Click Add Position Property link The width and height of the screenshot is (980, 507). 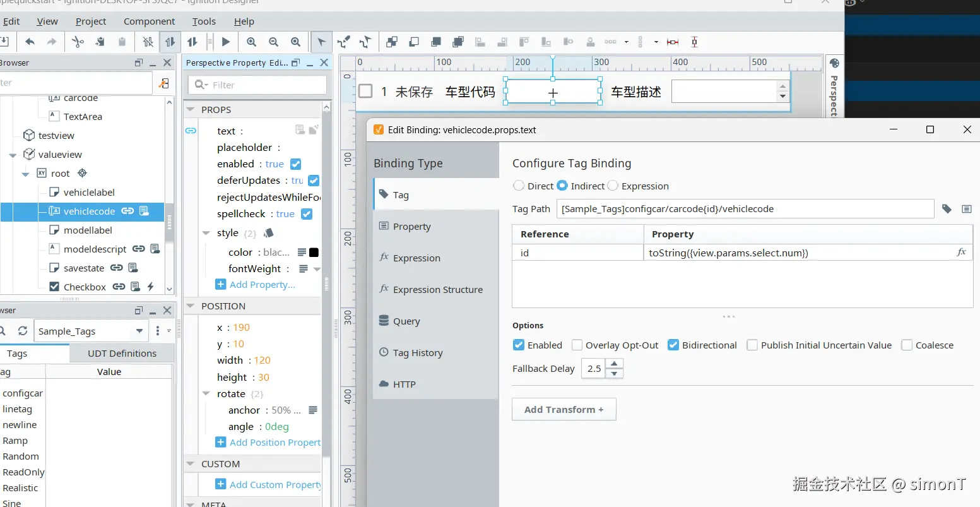(x=268, y=443)
